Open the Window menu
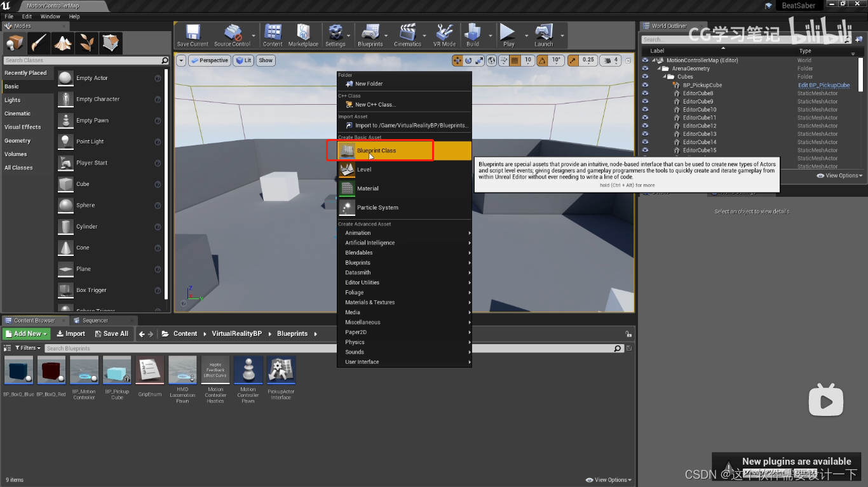868x487 pixels. tap(50, 17)
